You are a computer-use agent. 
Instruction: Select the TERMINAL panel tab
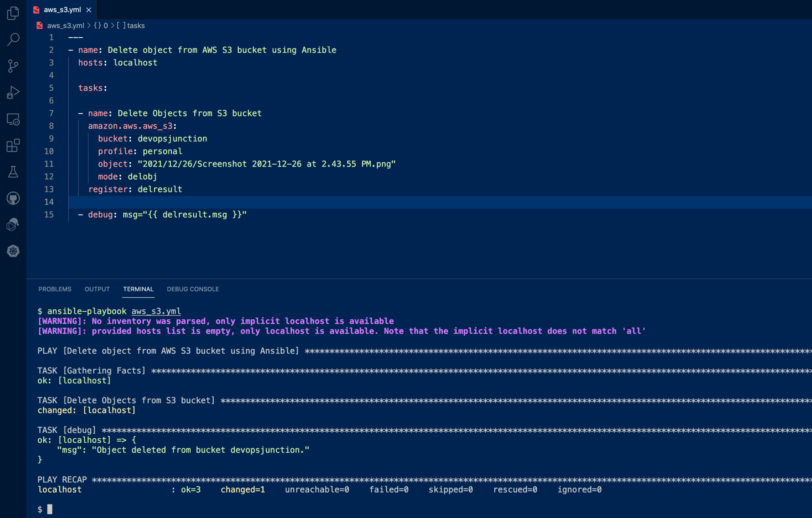(x=138, y=289)
